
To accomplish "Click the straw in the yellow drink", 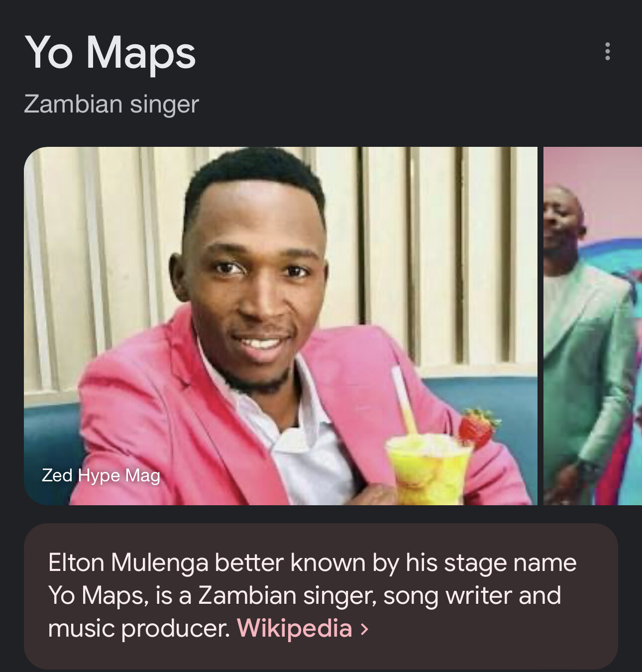I will pyautogui.click(x=404, y=401).
